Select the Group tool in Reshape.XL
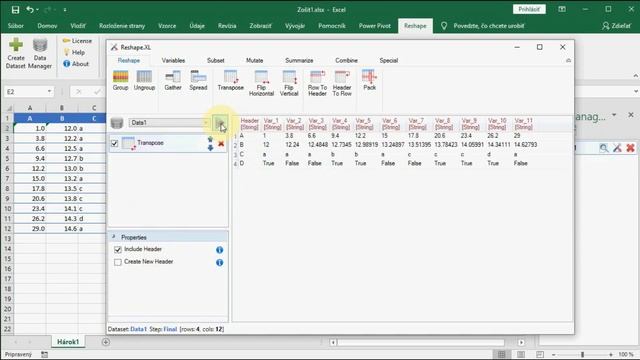640x360 pixels. coord(120,80)
